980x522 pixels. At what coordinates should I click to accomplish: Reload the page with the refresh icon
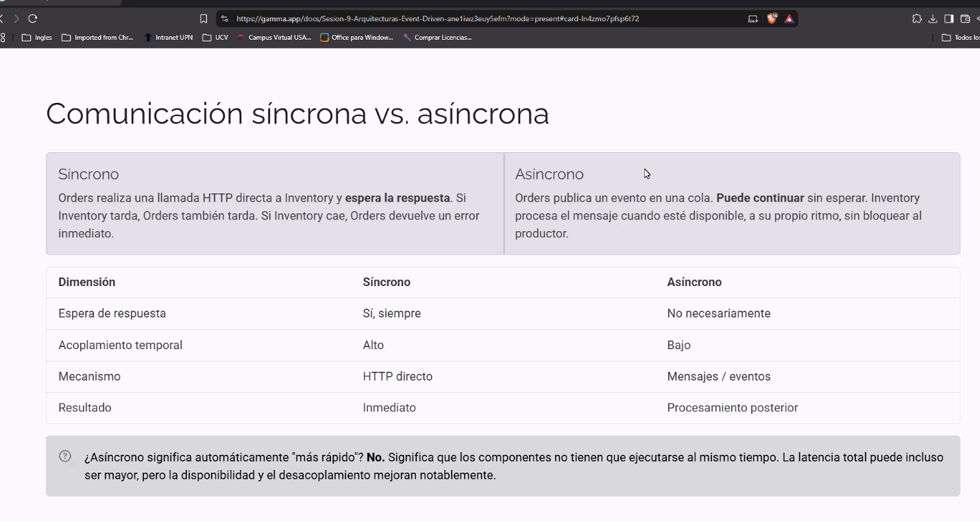(33, 19)
